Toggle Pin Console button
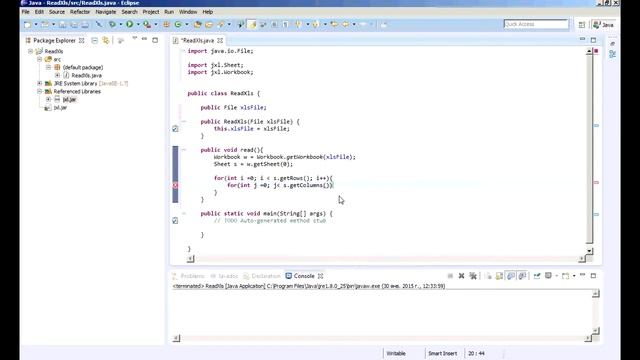640x360 pixels. click(537, 276)
